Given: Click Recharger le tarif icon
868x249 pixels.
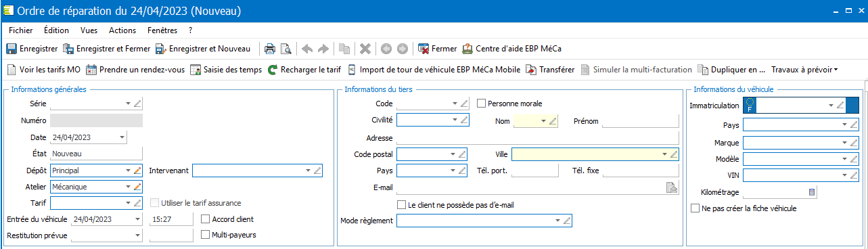Looking at the screenshot, I should pyautogui.click(x=273, y=69).
